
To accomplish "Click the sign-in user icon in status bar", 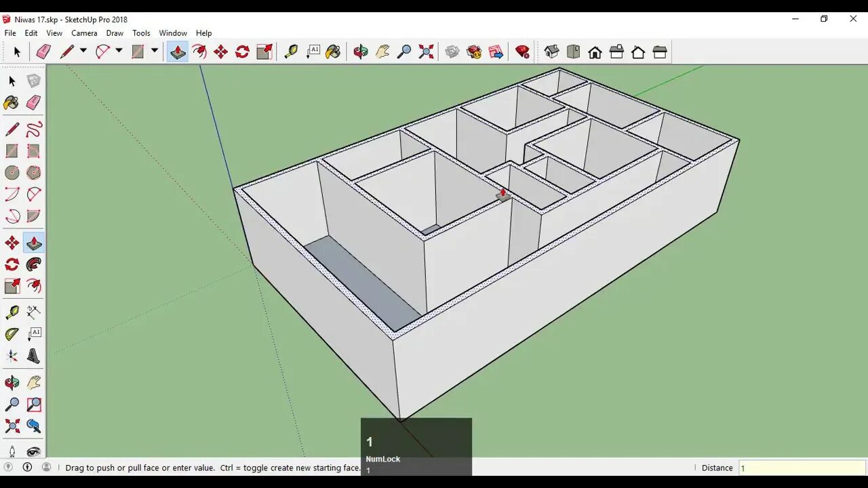I will coord(47,467).
